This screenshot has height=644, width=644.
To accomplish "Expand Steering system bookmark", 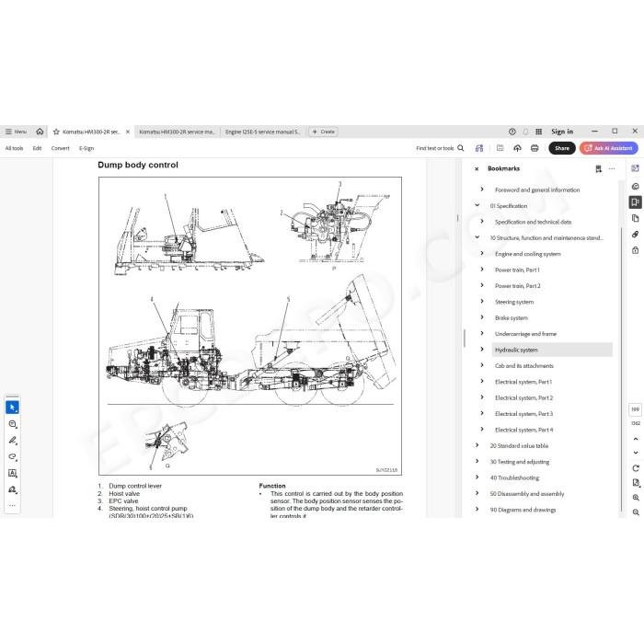I will click(x=482, y=302).
